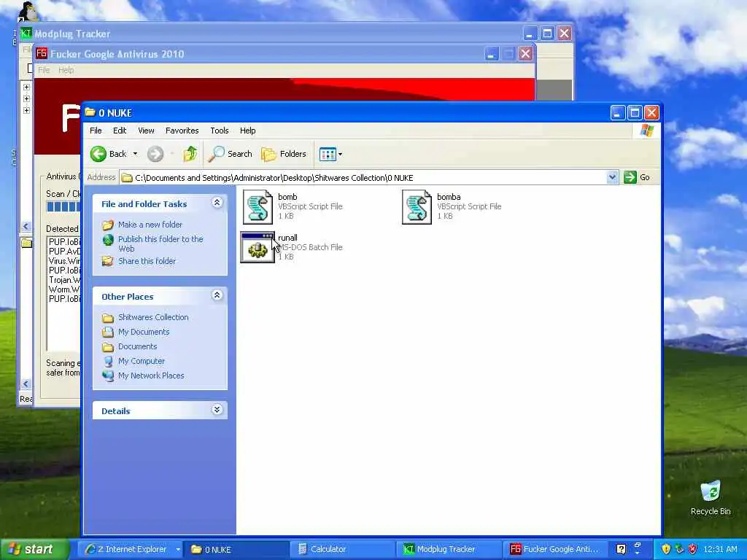Click the My Network Places icon
747x560 pixels.
coord(108,376)
